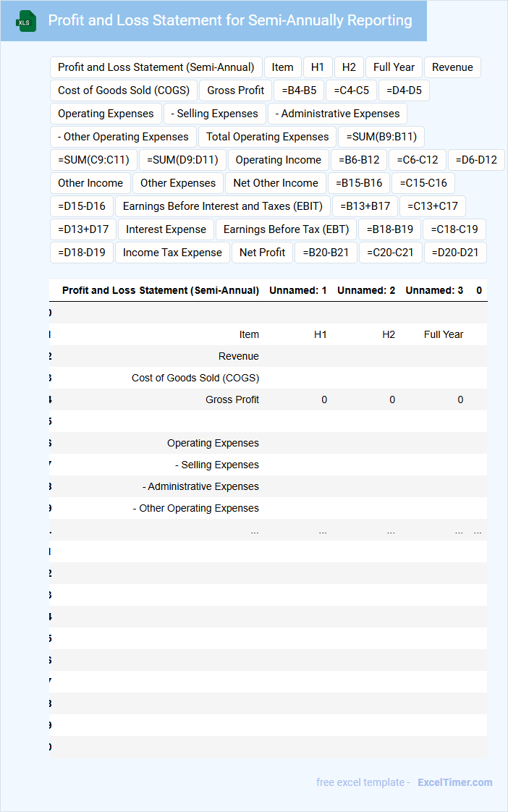Viewport: 508px width, 812px height.
Task: Click the '=C13+C17' formula tag
Action: click(433, 206)
